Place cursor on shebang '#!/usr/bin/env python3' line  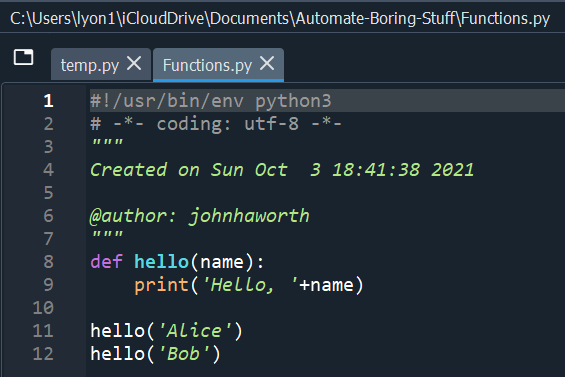(210, 101)
